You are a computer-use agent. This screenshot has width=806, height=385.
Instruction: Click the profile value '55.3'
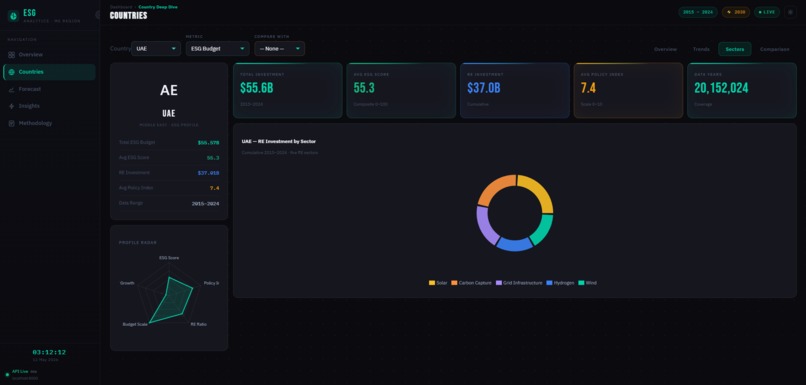pyautogui.click(x=213, y=158)
